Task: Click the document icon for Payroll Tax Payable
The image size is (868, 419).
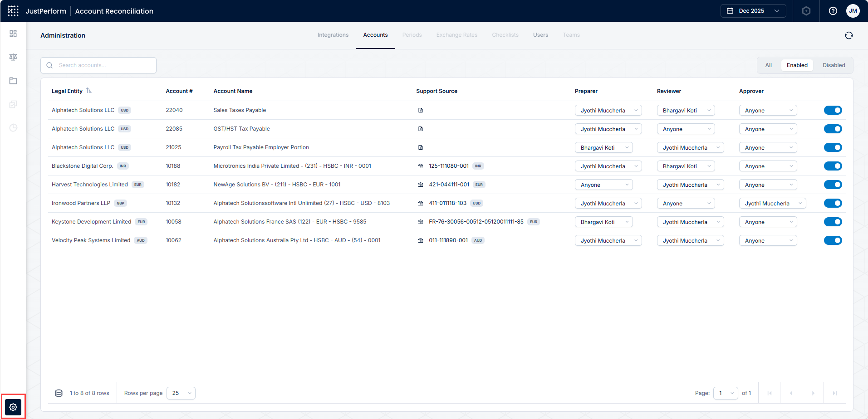Action: [421, 147]
